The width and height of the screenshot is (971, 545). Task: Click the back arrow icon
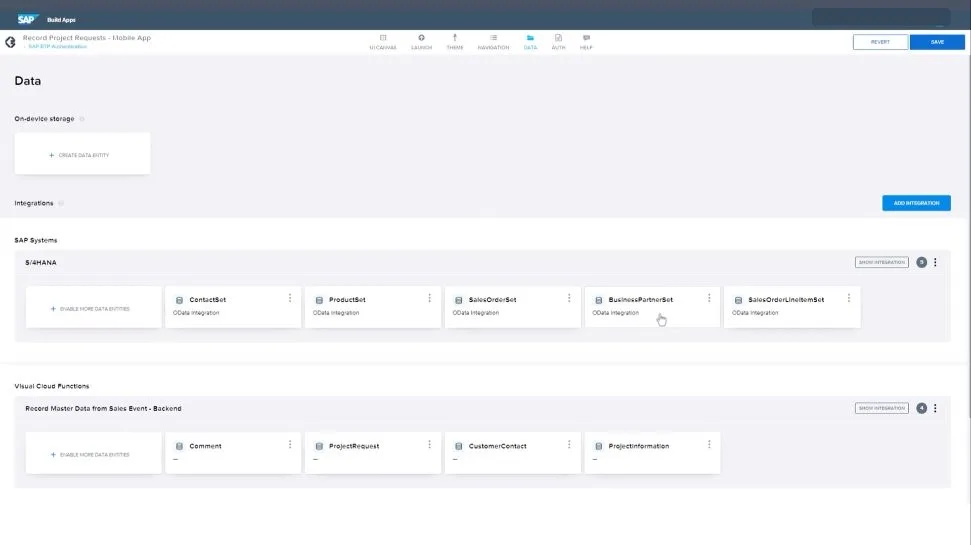coord(10,42)
